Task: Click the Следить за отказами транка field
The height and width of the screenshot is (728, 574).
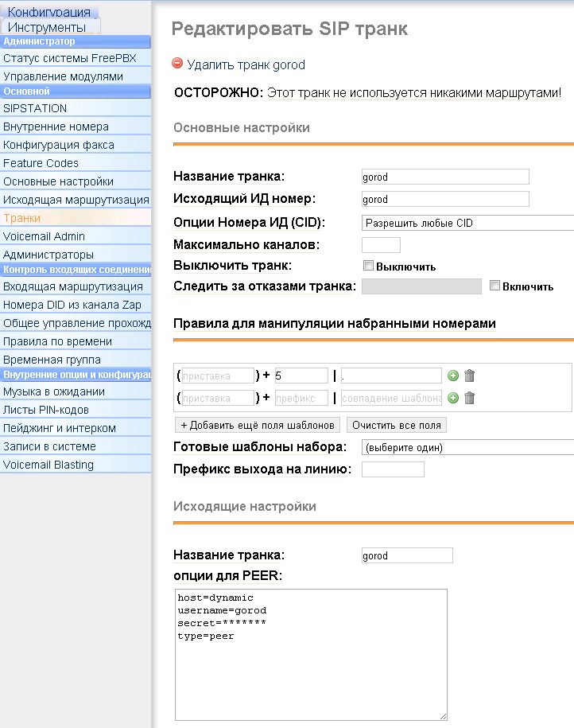Action: click(x=421, y=286)
